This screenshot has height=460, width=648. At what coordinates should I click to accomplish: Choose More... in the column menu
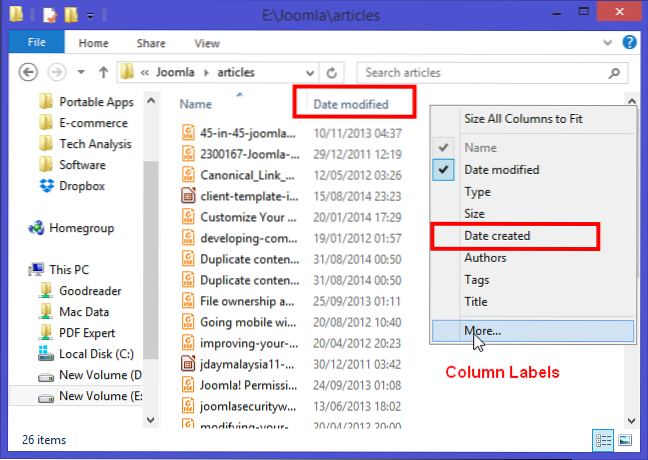coord(483,330)
